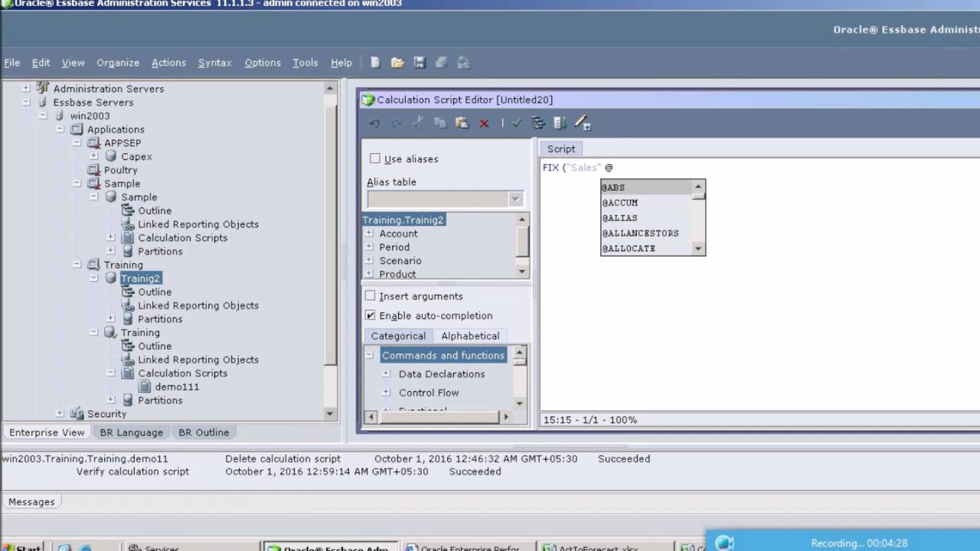980x551 pixels.
Task: Click the red X Delete icon
Action: (484, 123)
